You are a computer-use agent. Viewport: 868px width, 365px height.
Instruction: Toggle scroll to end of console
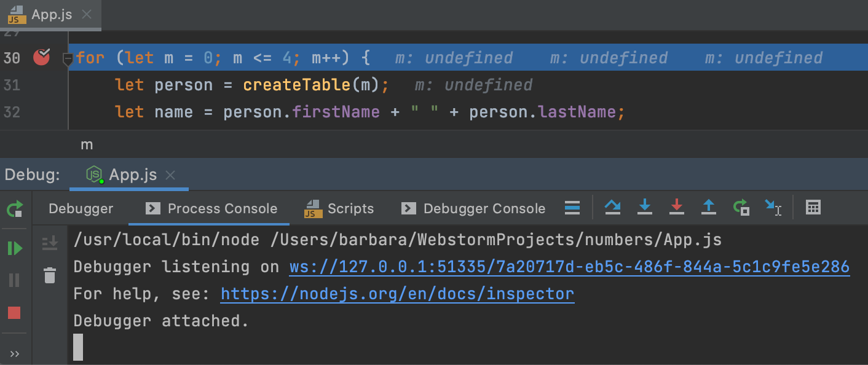pos(50,243)
